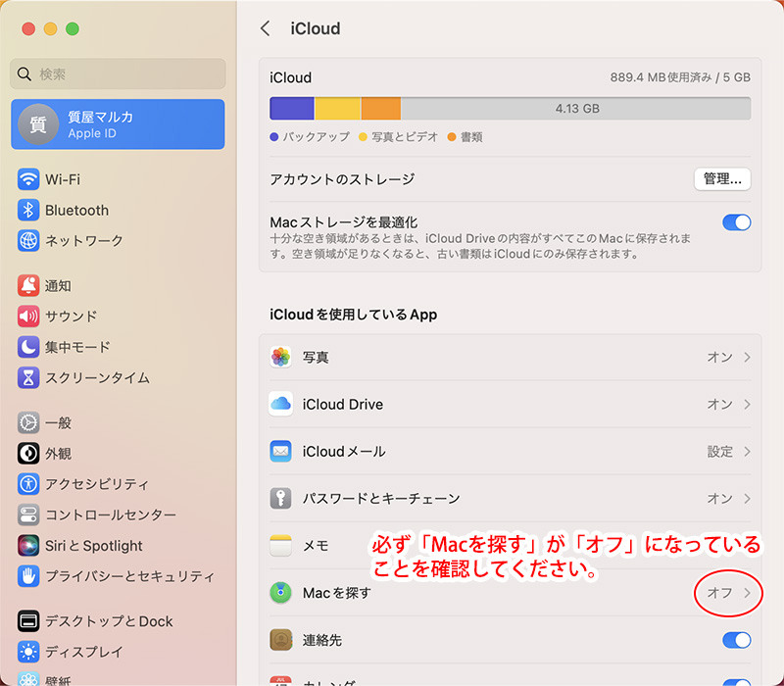The width and height of the screenshot is (784, 686).
Task: Open Wi-Fi settings in the sidebar
Action: [x=63, y=180]
